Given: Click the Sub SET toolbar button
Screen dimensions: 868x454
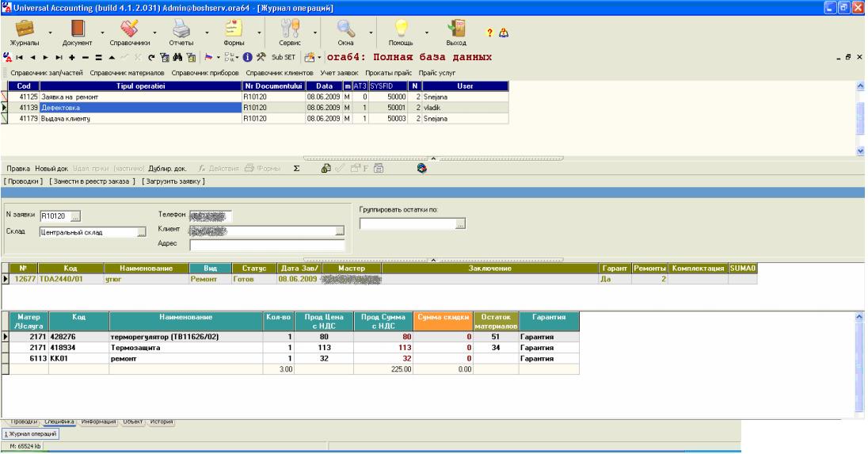Looking at the screenshot, I should [283, 57].
